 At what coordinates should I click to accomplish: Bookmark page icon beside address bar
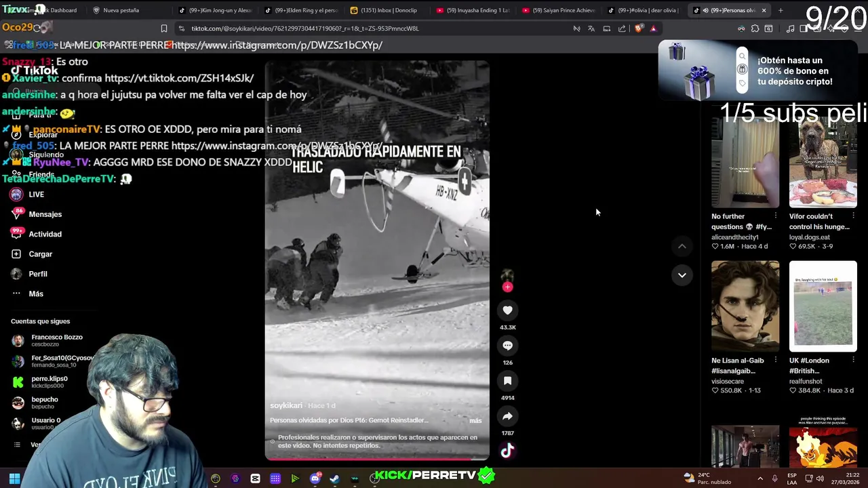163,28
